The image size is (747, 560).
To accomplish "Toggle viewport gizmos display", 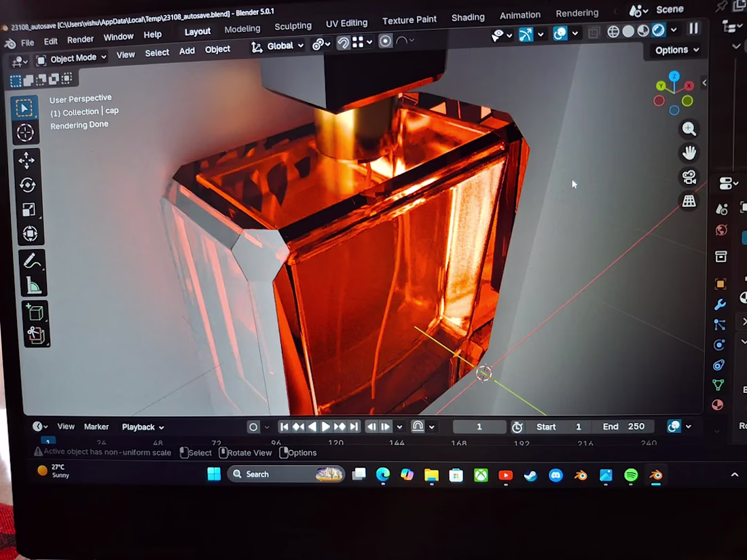I will point(526,35).
